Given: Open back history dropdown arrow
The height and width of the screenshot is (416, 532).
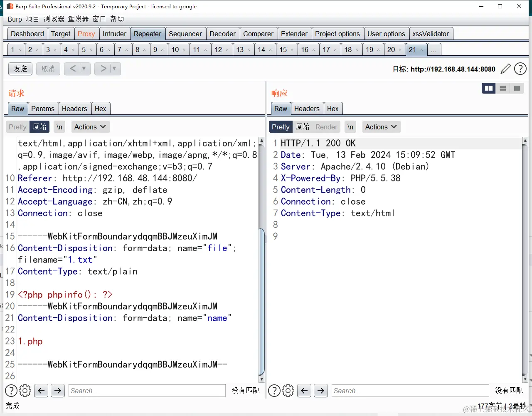Looking at the screenshot, I should coord(84,69).
